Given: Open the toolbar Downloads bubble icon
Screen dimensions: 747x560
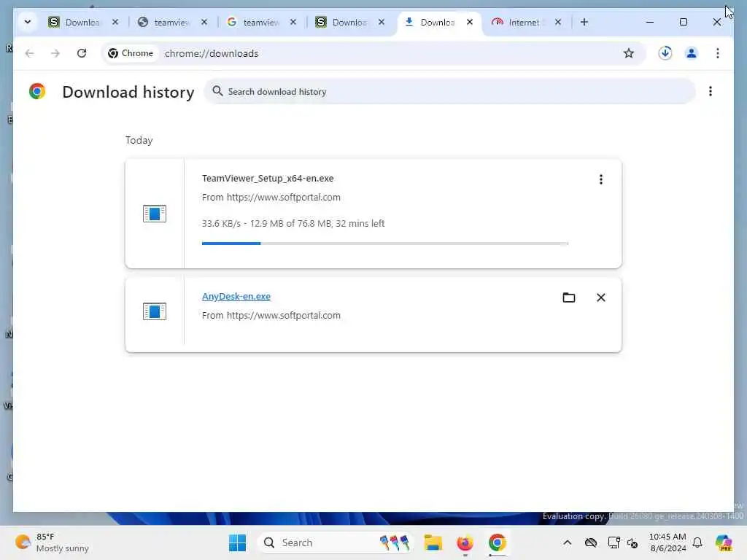Looking at the screenshot, I should [665, 53].
